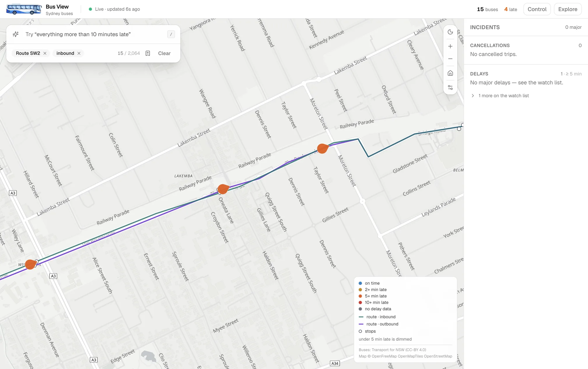Image resolution: width=588 pixels, height=369 pixels.
Task: Click the 10+ min late legend swatch
Action: tap(360, 302)
